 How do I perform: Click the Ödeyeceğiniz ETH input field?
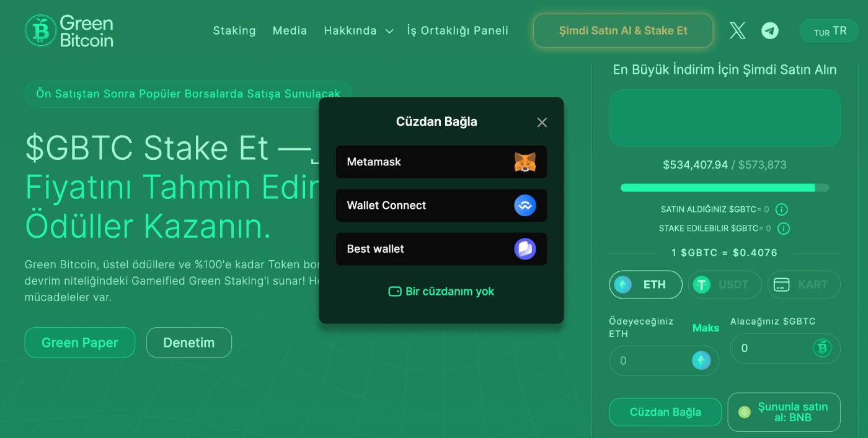(x=664, y=361)
